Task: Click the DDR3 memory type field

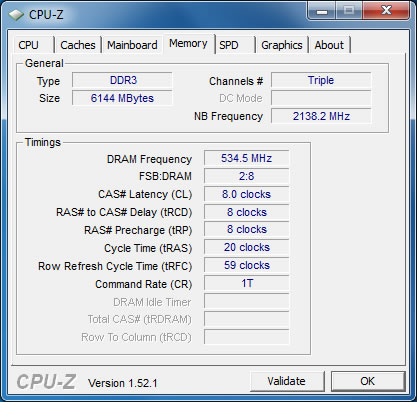Action: tap(122, 80)
